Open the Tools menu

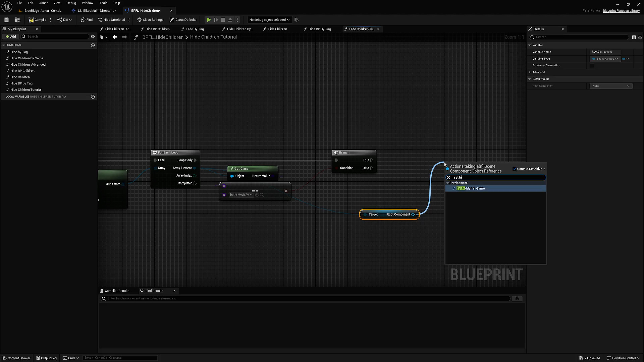pos(103,3)
